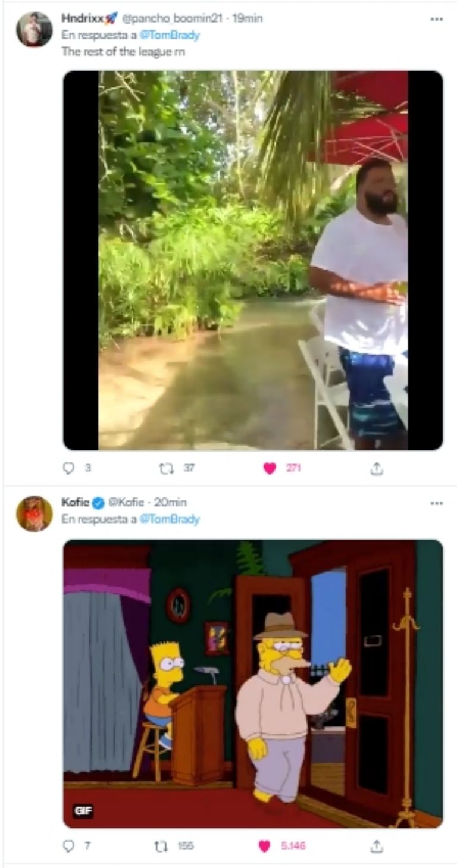
Task: Retweet Hndrixx's video tweet
Action: click(x=164, y=469)
